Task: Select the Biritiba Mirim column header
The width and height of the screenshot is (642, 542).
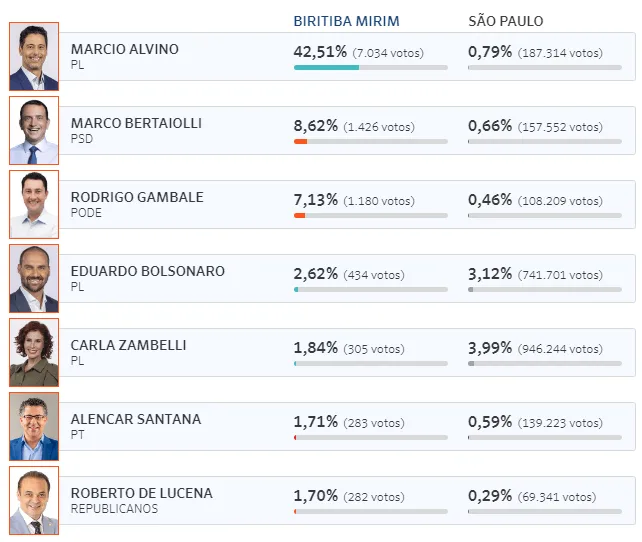Action: coord(346,21)
